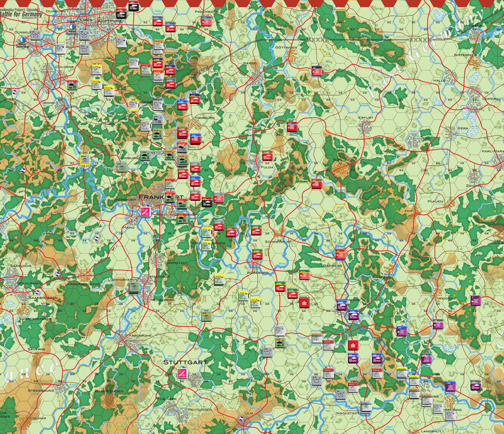
Task: Pick the yellow-outlined counter at Koblenz
Action: (85, 160)
